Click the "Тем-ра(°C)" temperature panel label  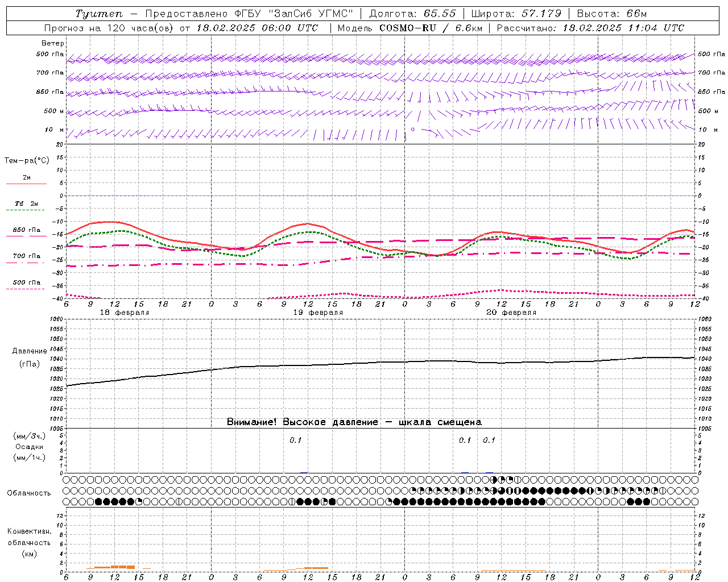tap(27, 161)
